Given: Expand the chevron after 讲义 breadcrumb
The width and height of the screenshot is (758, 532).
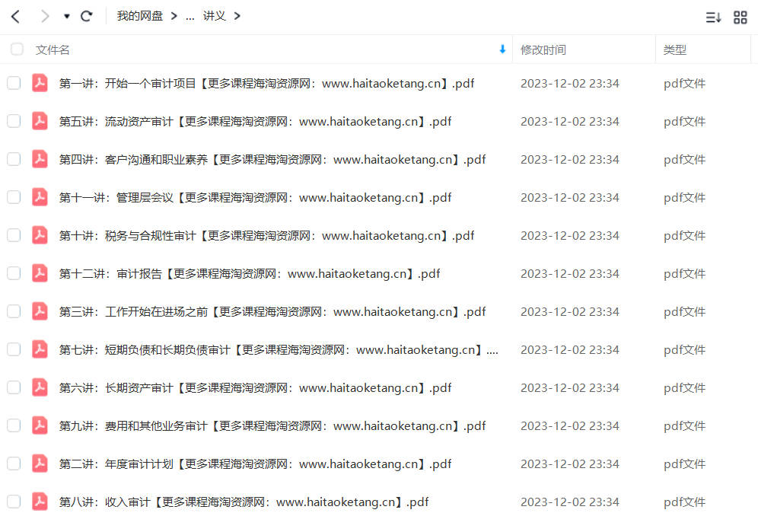Looking at the screenshot, I should coord(237,16).
